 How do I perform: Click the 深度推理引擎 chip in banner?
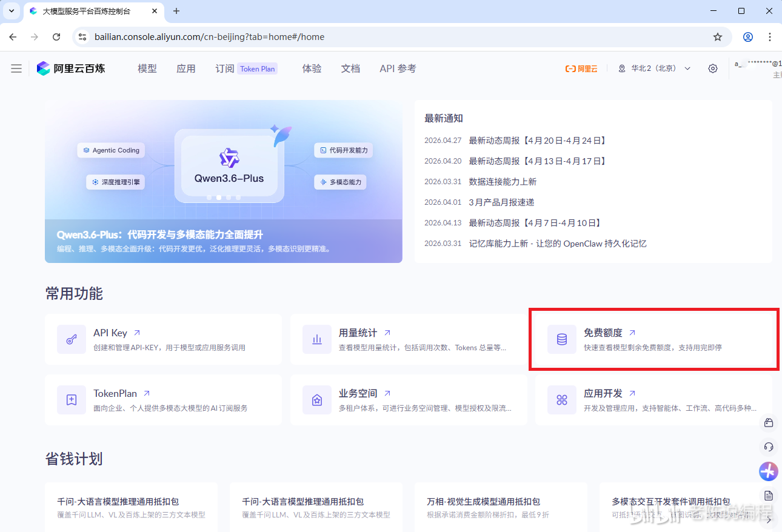[x=115, y=182]
